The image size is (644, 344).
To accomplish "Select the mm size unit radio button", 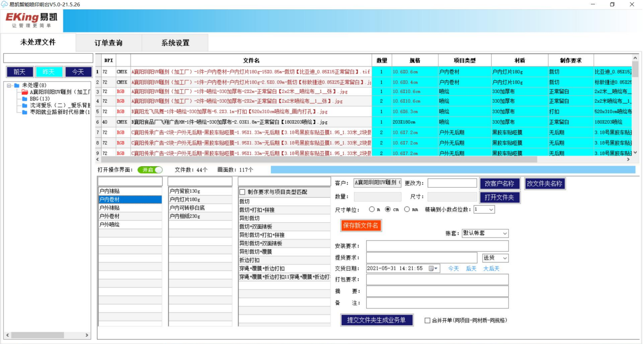I will coord(407,209).
